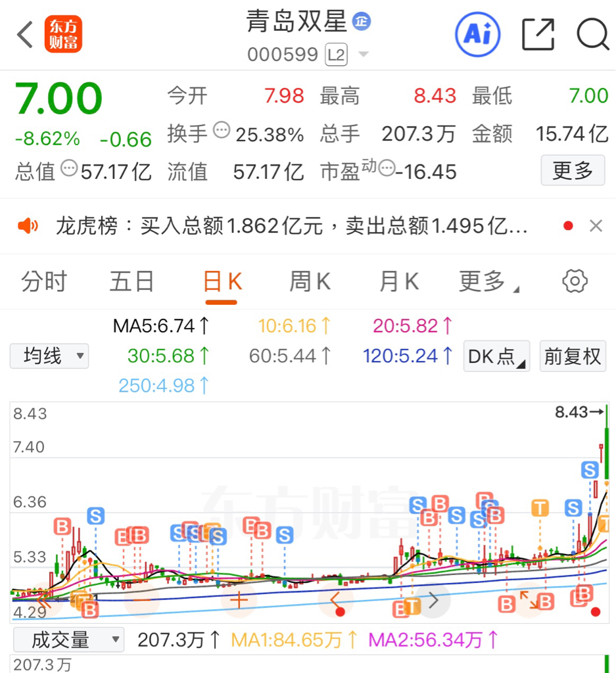Tap the 10:6.16 moving average value

[x=294, y=326]
